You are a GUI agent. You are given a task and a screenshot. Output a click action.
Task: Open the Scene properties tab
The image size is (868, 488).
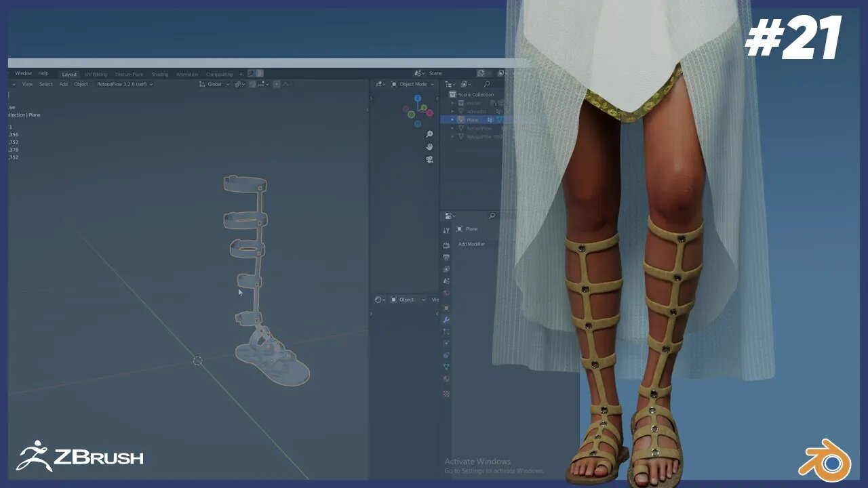[x=446, y=281]
